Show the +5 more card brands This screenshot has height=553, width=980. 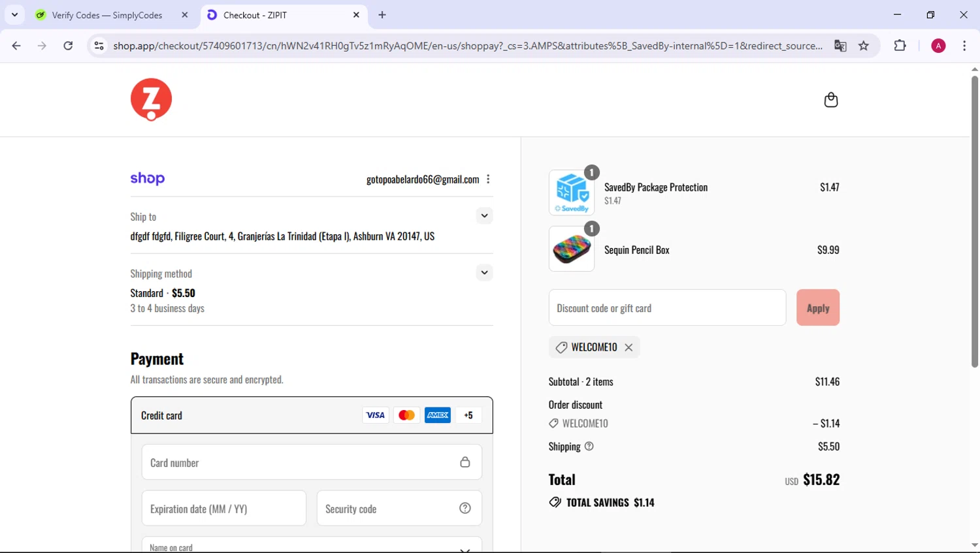tap(468, 415)
